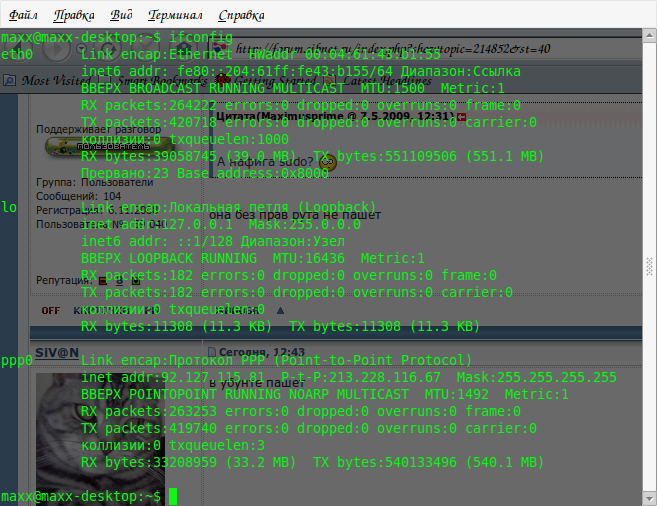The width and height of the screenshot is (657, 506).
Task: Click the terminal scrollbar up arrow
Action: pos(649,36)
